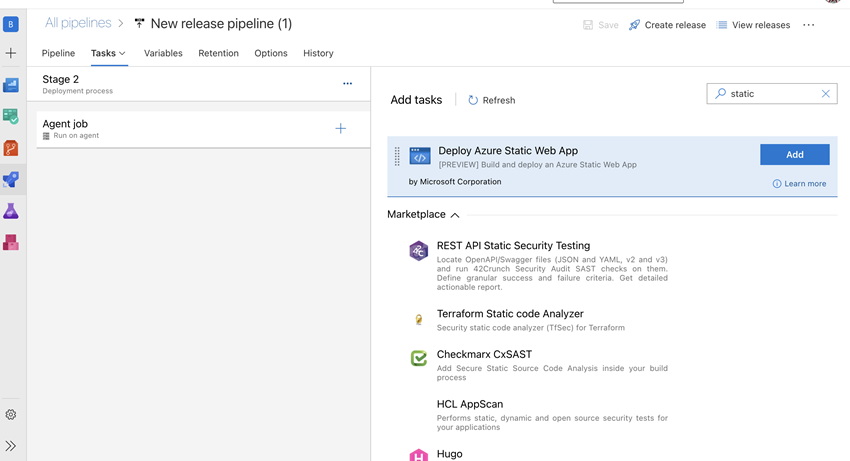850x461 pixels.
Task: Click the Add button for Static Web App
Action: click(x=795, y=155)
